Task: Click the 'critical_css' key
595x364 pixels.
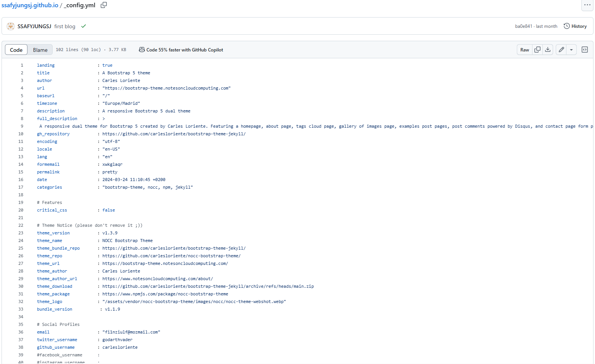Action: pos(52,210)
